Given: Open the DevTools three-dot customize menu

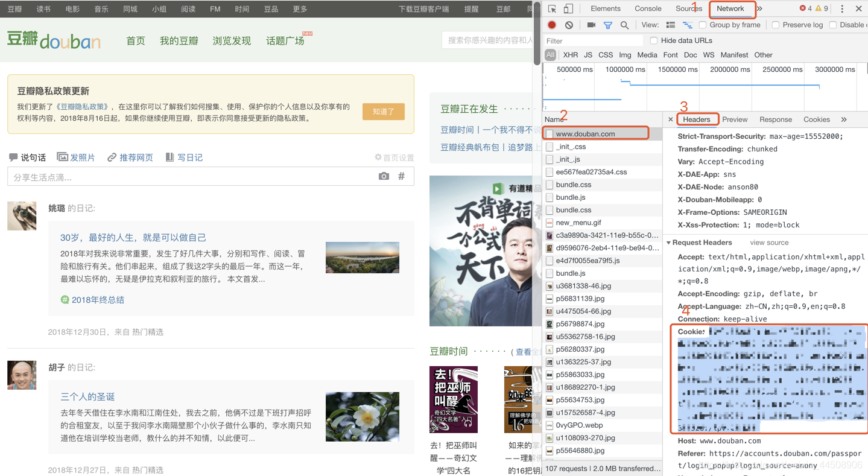Looking at the screenshot, I should (842, 8).
